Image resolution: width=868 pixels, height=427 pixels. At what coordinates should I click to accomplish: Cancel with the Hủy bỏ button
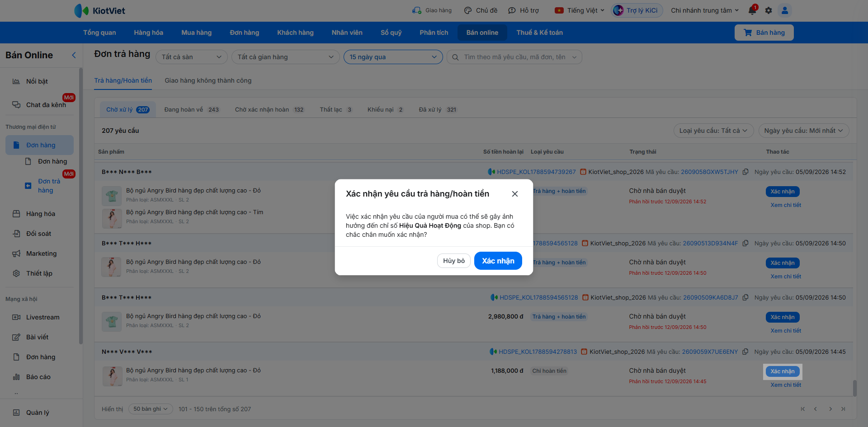[454, 261]
